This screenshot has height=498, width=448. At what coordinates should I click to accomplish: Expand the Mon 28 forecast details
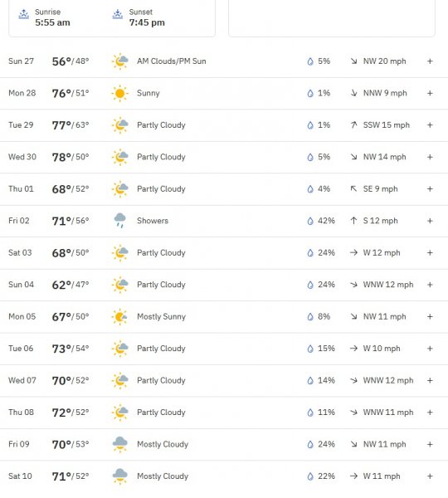coord(430,93)
